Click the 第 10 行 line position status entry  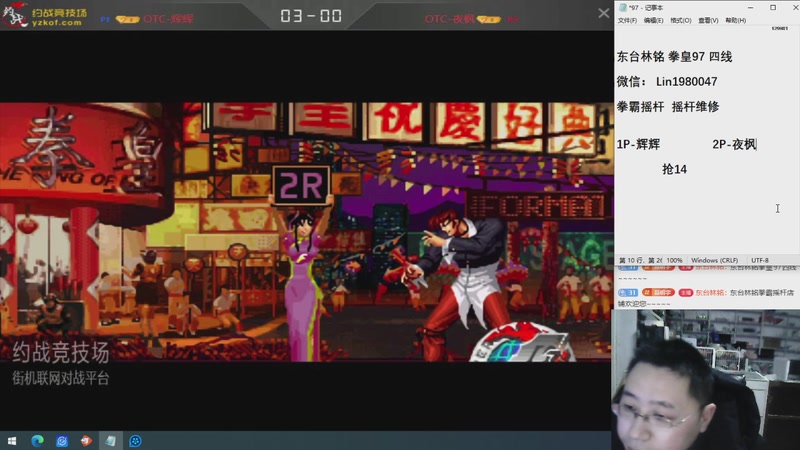pos(640,260)
